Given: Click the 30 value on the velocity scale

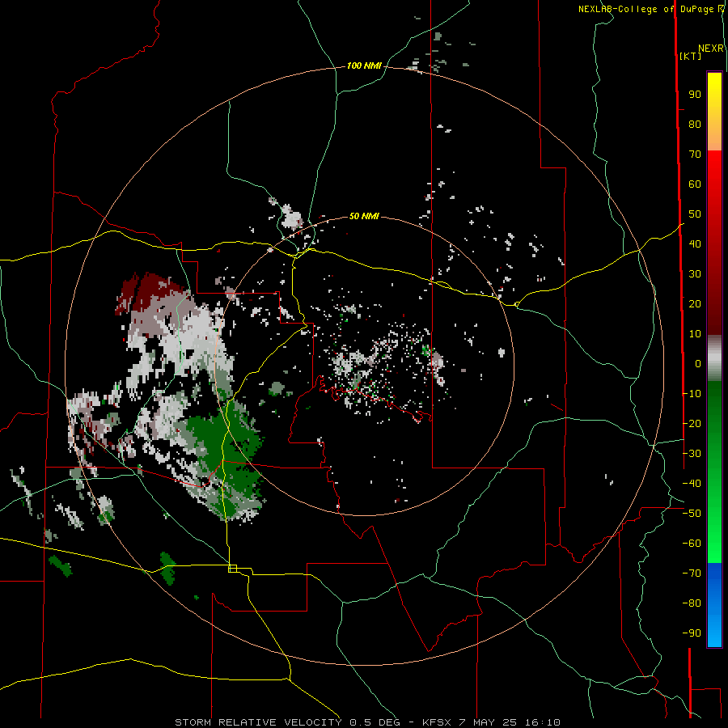Looking at the screenshot, I should (695, 274).
